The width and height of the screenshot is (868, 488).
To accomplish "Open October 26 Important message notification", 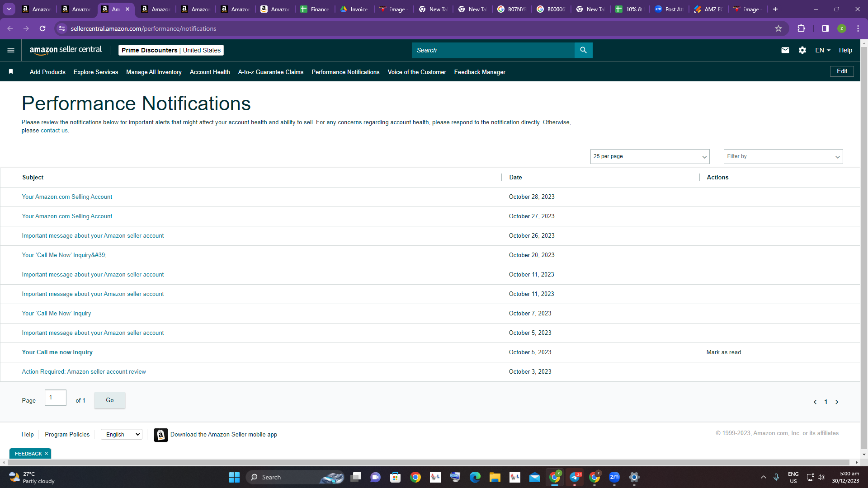I will [93, 236].
